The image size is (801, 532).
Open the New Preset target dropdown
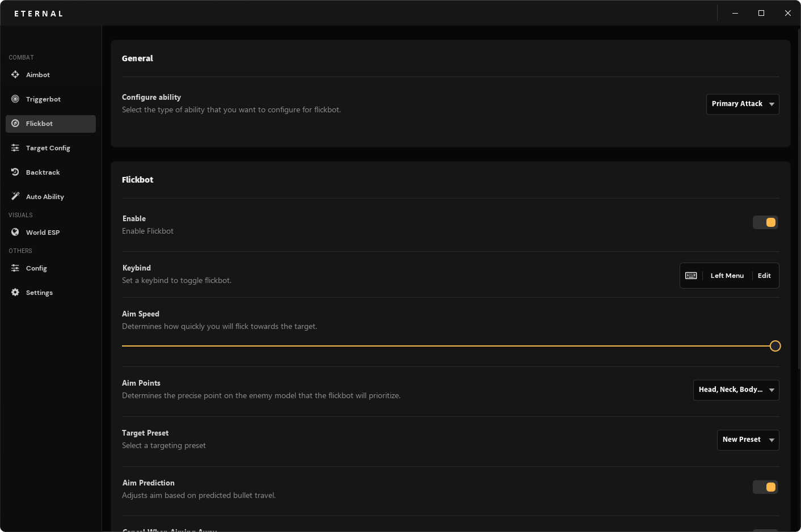pyautogui.click(x=748, y=440)
